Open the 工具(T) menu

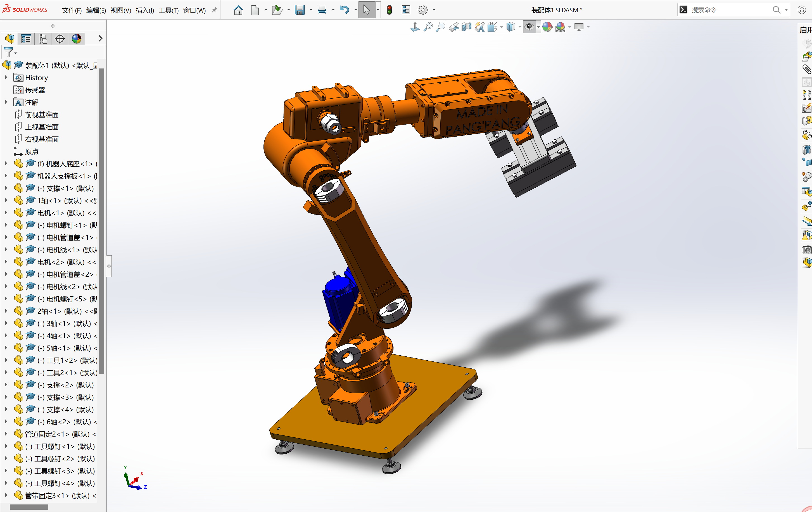click(x=168, y=10)
